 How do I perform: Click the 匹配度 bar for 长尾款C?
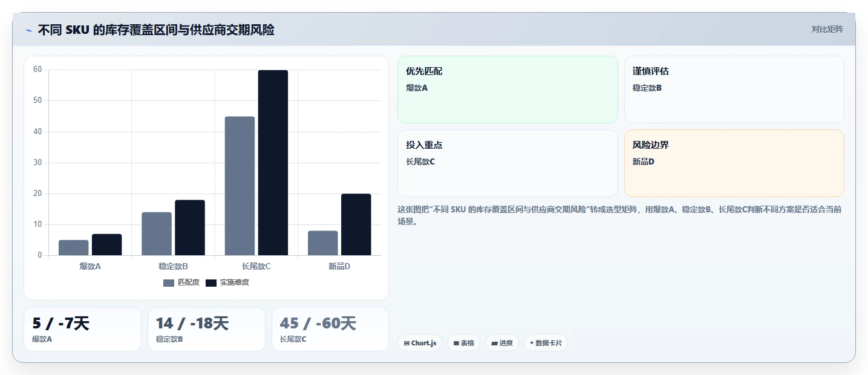(240, 186)
